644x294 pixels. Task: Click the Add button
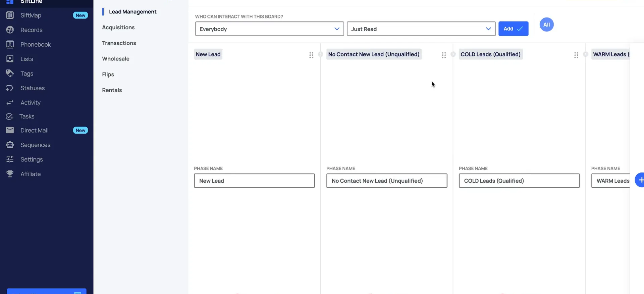point(513,29)
